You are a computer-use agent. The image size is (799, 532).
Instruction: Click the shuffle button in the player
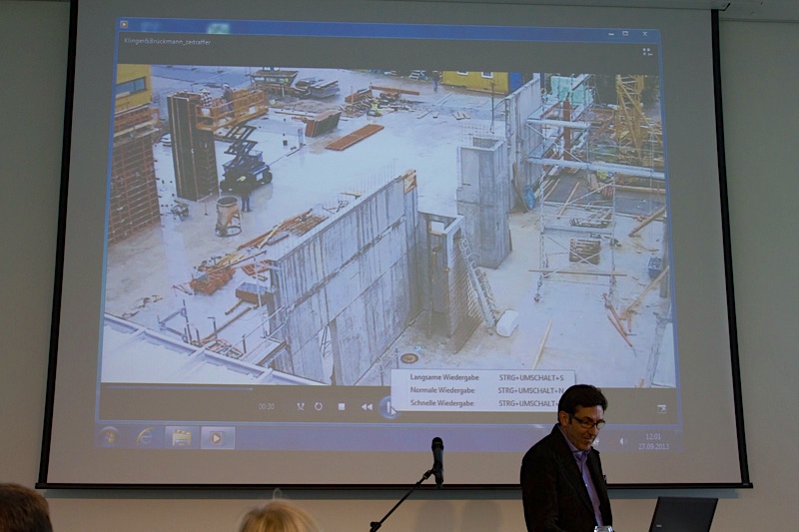[x=300, y=406]
